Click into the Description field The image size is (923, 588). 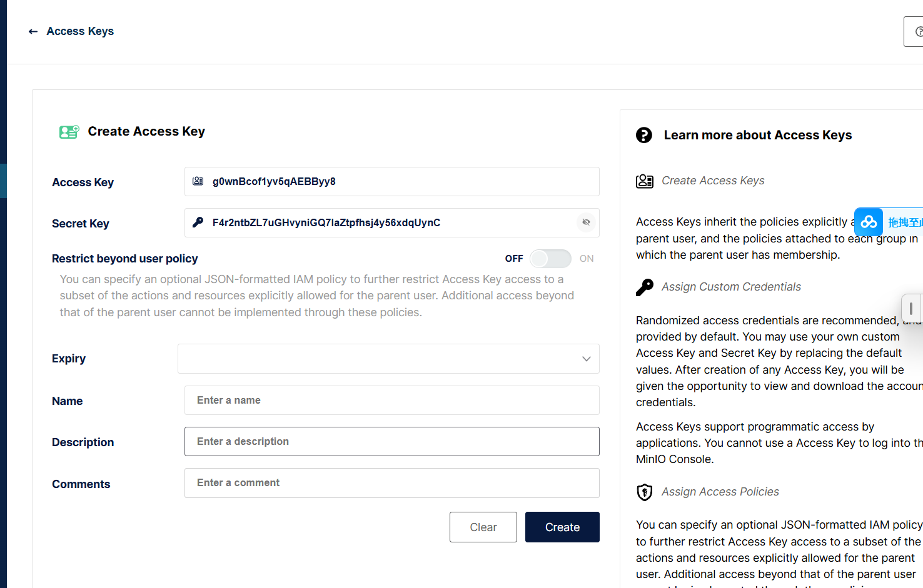[391, 442]
